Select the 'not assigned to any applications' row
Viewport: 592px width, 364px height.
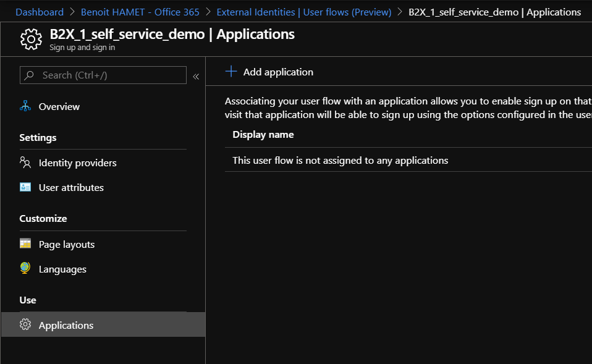(x=340, y=161)
